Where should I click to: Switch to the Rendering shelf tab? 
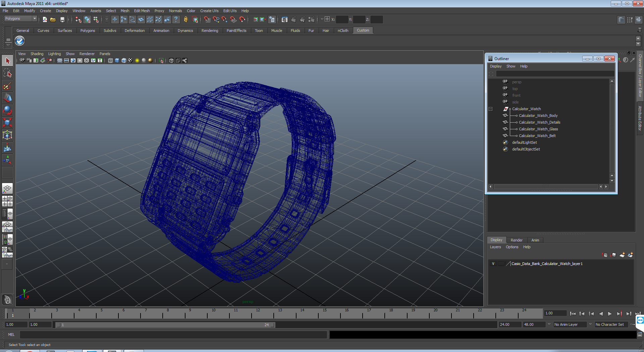pos(210,31)
